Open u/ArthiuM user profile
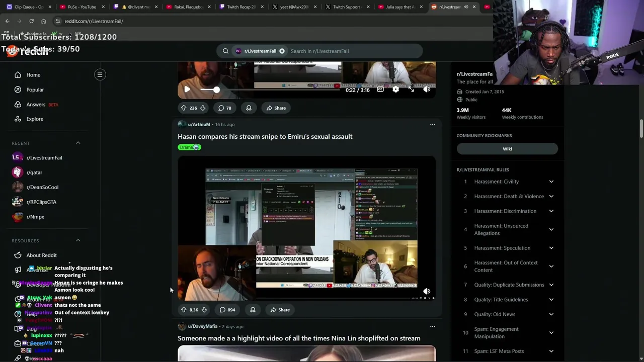The width and height of the screenshot is (644, 362). pyautogui.click(x=199, y=125)
